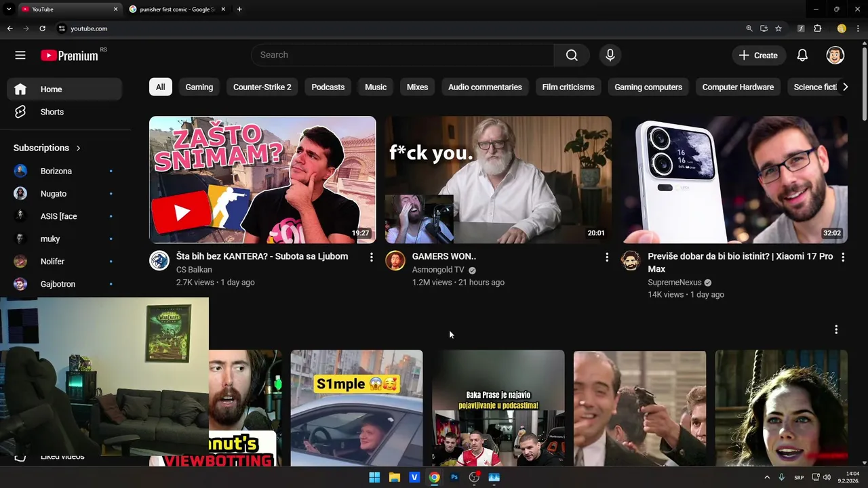Select the All filter chip
Image resolution: width=868 pixels, height=488 pixels.
tap(160, 87)
